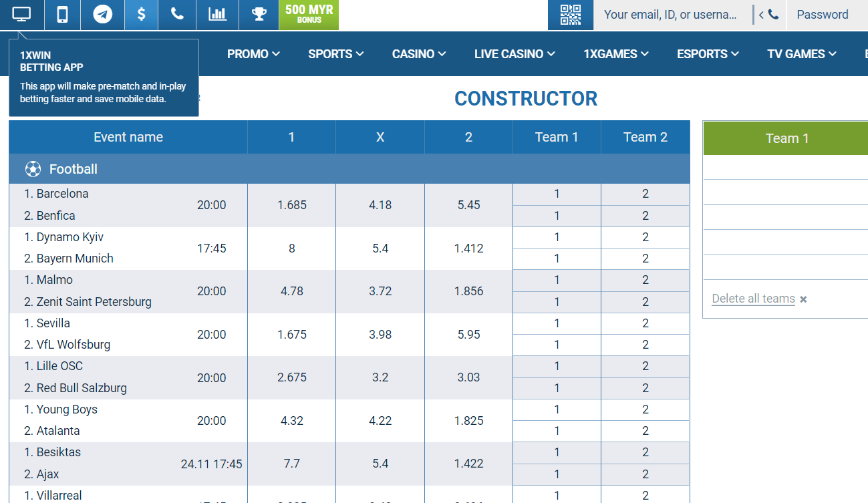This screenshot has height=503, width=868.
Task: Select odds 3.03 for Red Bull Salzburg win
Action: click(x=468, y=377)
